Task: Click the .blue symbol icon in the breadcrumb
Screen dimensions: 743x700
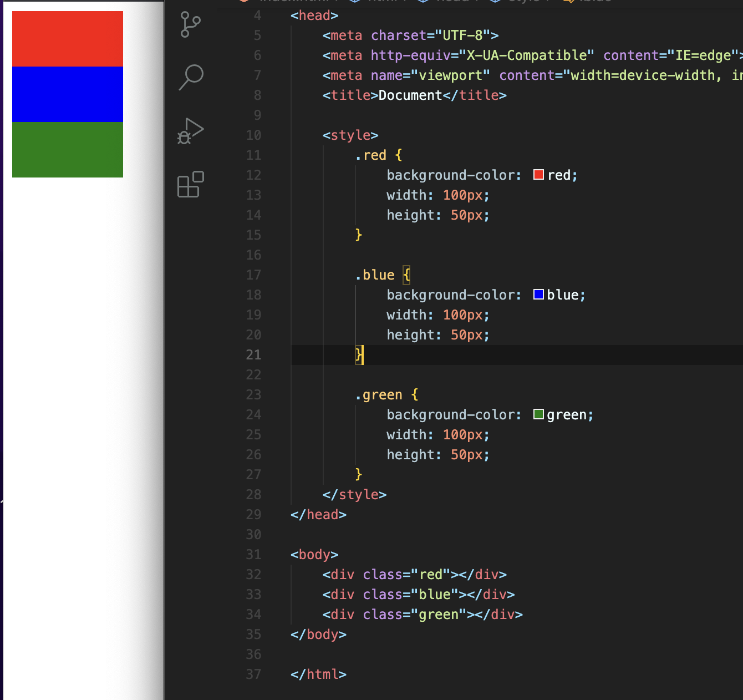Action: (568, 1)
